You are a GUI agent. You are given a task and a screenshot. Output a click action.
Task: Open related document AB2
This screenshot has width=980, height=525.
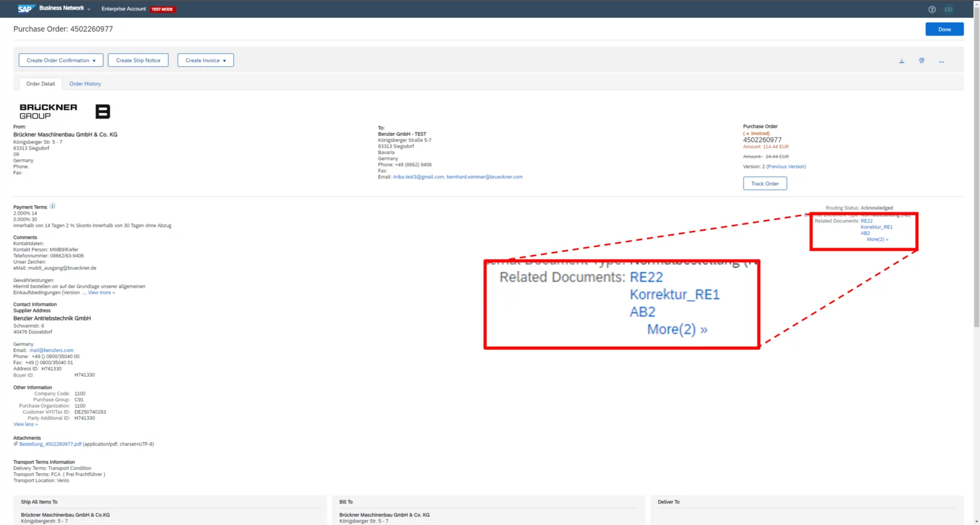click(865, 233)
